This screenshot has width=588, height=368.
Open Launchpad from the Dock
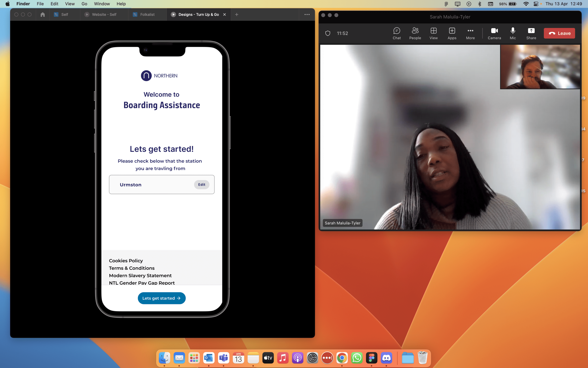click(194, 358)
